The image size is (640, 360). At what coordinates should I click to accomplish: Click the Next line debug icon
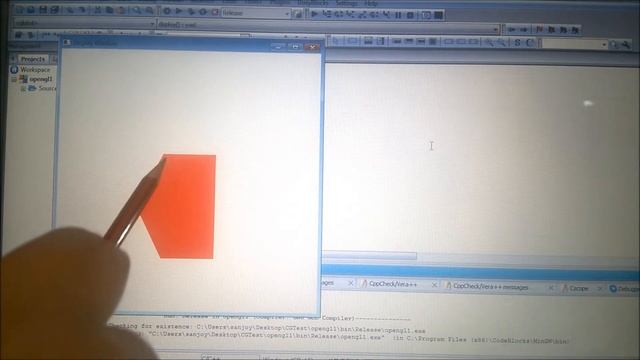click(x=338, y=15)
